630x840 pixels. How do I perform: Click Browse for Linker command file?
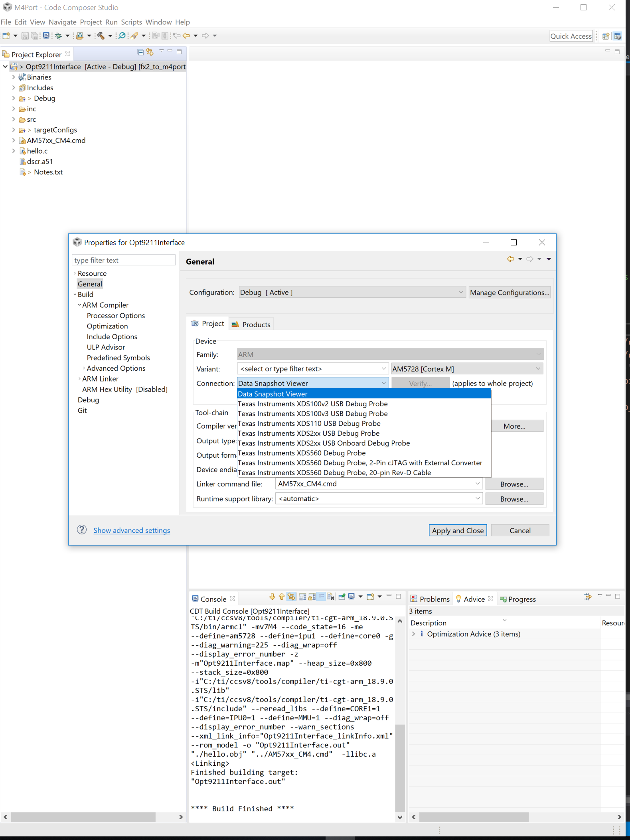[x=514, y=484]
